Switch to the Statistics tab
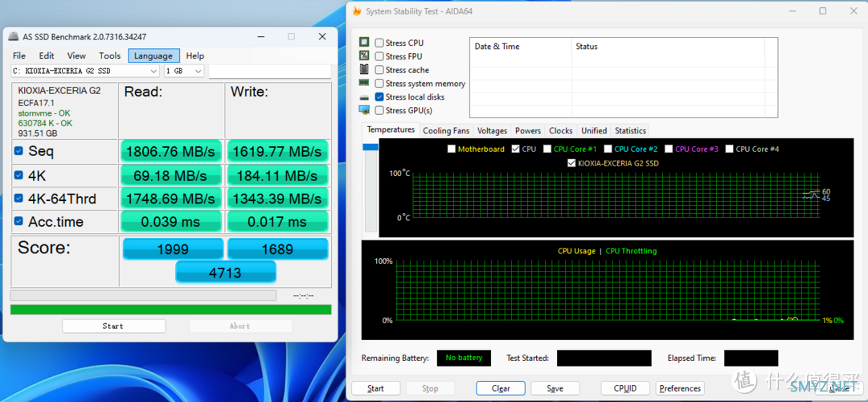Viewport: 868px width, 402px height. point(631,131)
